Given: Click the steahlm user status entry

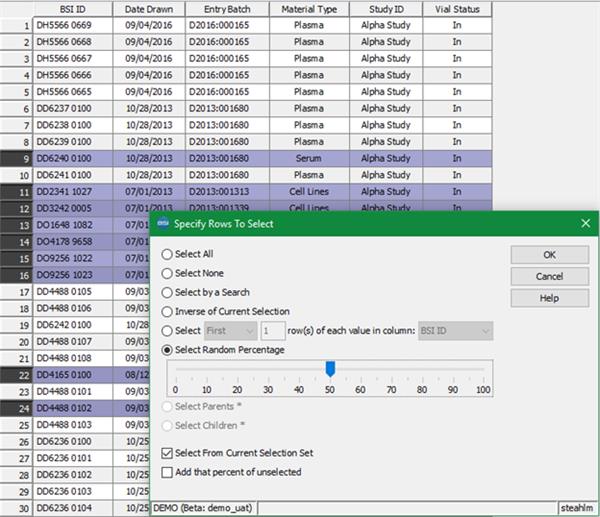Looking at the screenshot, I should [x=577, y=508].
